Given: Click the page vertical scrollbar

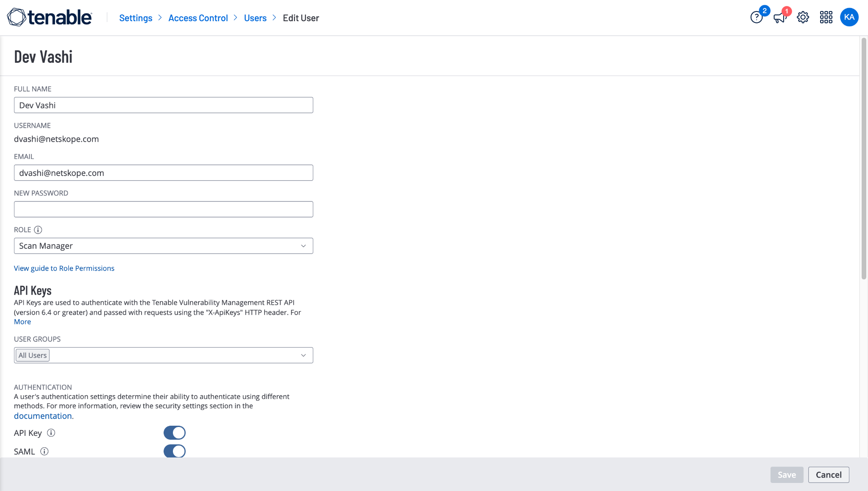Looking at the screenshot, I should pyautogui.click(x=864, y=159).
